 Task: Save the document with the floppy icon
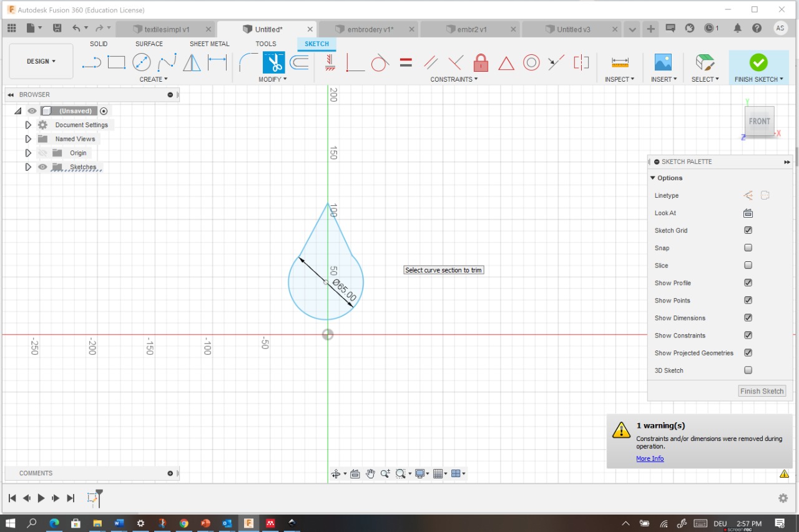pyautogui.click(x=57, y=28)
